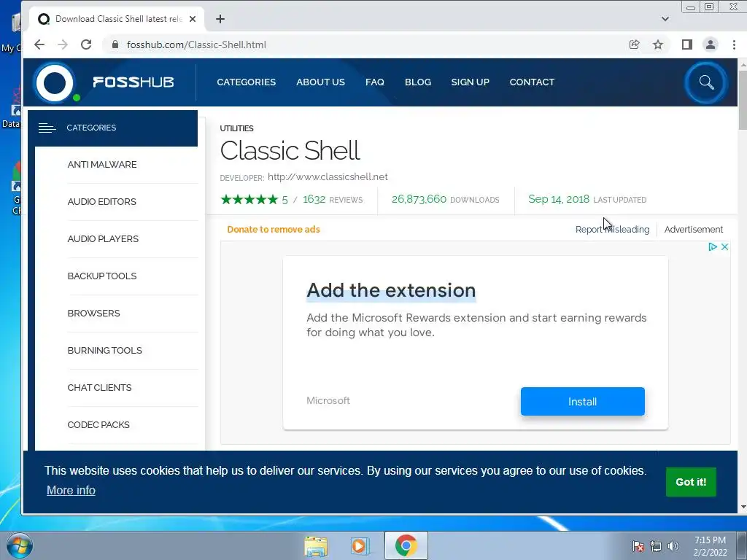
Task: Click the 1632 Reviews link
Action: coord(333,200)
